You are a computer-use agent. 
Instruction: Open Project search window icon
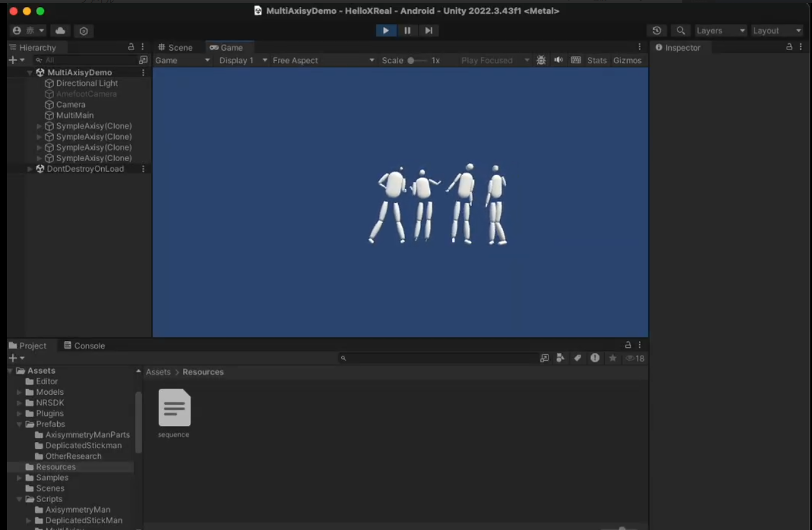(544, 358)
